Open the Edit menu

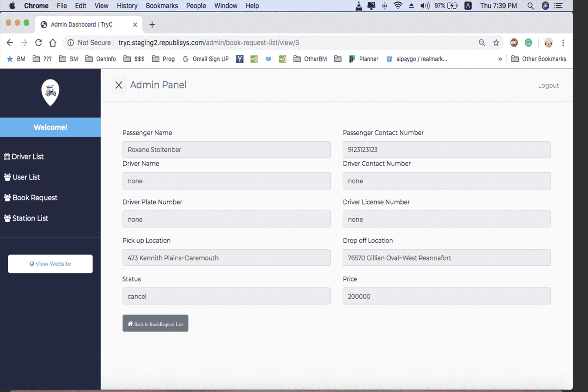point(81,6)
